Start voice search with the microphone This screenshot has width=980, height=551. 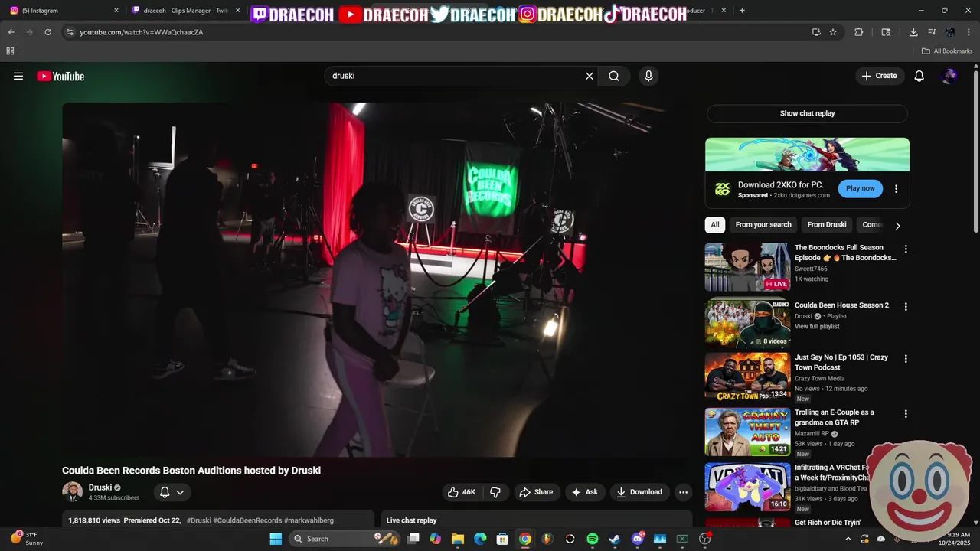click(648, 76)
